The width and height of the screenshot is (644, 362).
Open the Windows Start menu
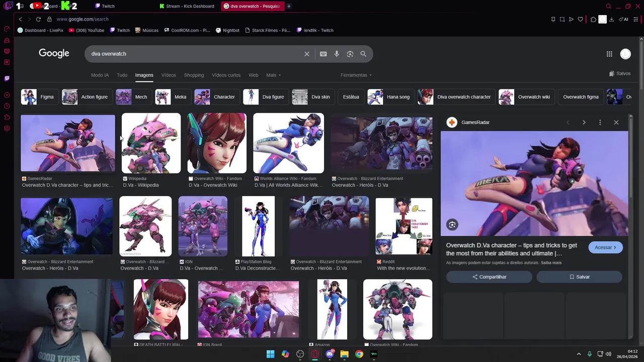[270, 354]
